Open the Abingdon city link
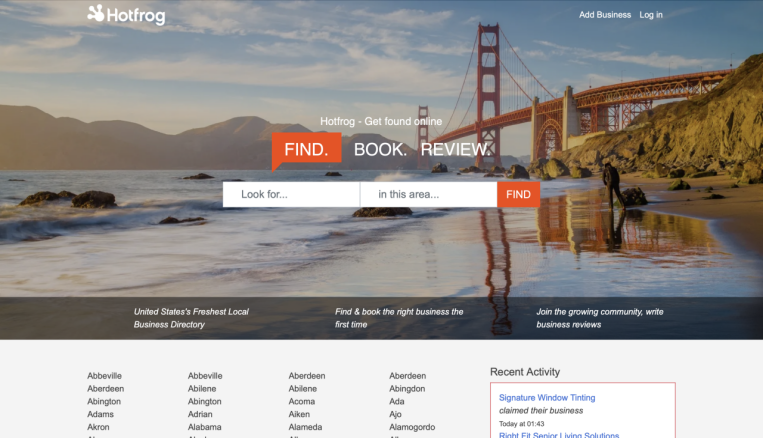This screenshot has width=763, height=438. [x=407, y=388]
